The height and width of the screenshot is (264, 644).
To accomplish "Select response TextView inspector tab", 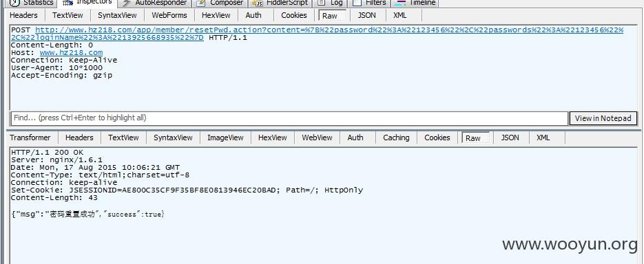I will point(123,137).
